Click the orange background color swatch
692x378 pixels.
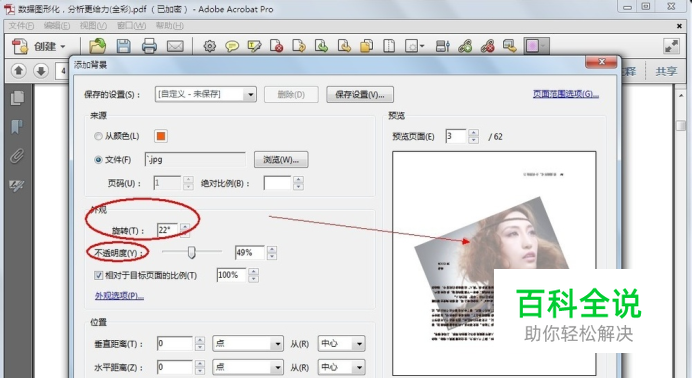(x=161, y=136)
